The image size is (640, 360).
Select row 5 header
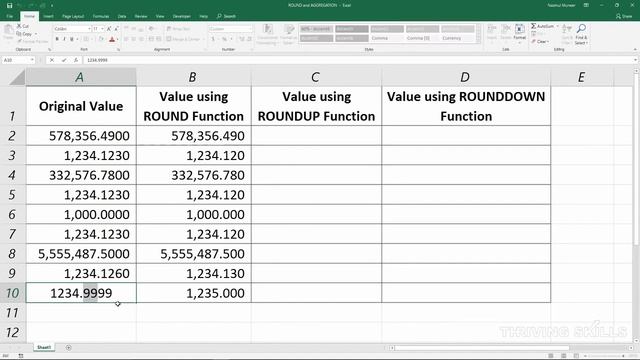tap(12, 195)
